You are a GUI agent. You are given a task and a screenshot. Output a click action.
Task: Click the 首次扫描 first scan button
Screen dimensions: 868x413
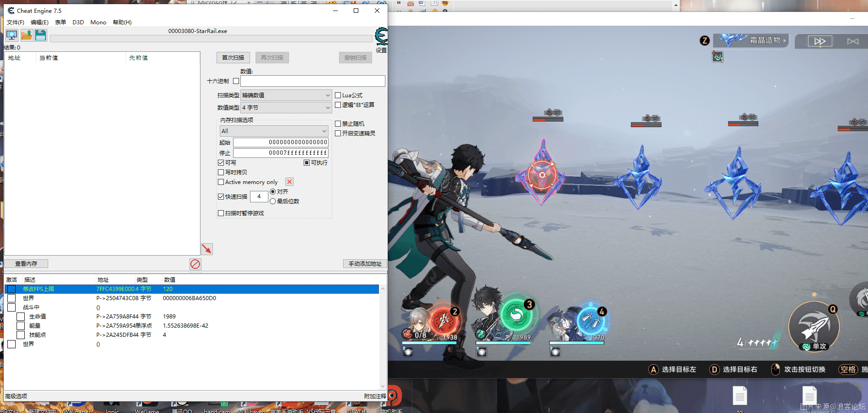233,58
